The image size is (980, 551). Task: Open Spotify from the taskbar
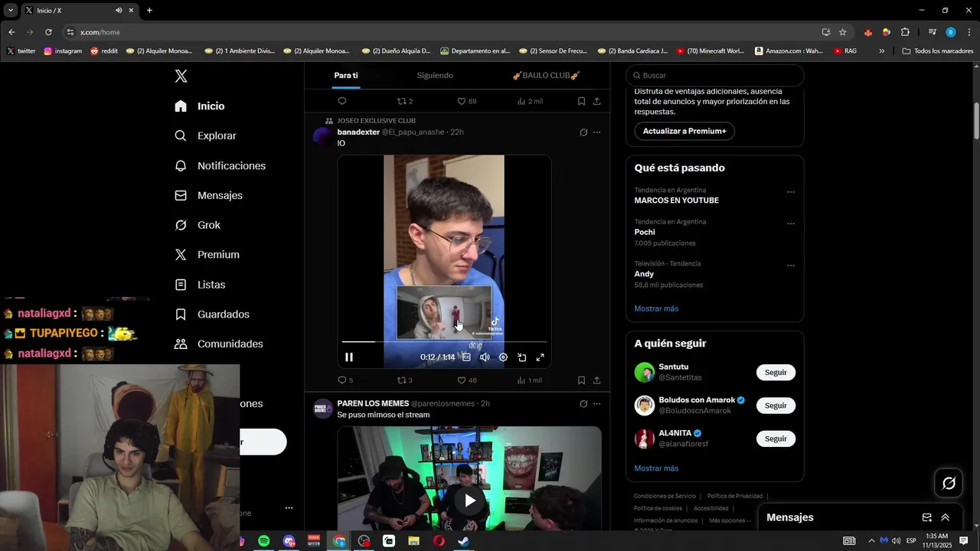[x=263, y=541]
